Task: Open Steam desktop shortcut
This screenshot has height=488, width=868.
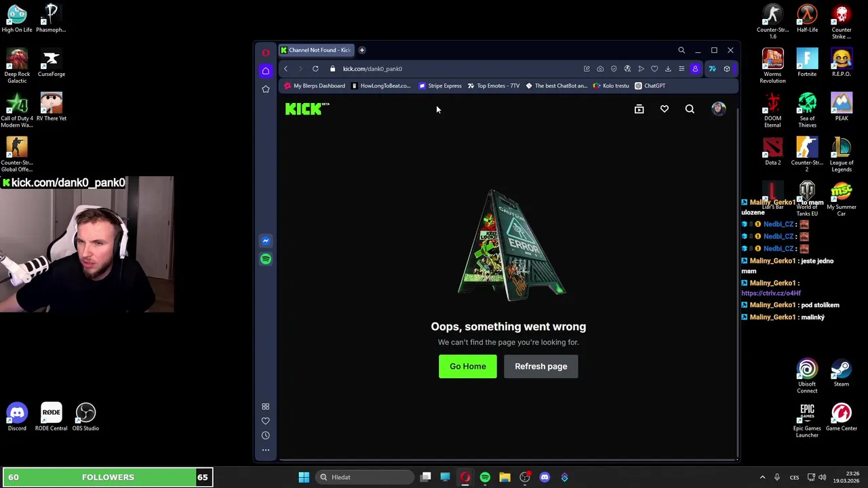Action: coord(841,373)
